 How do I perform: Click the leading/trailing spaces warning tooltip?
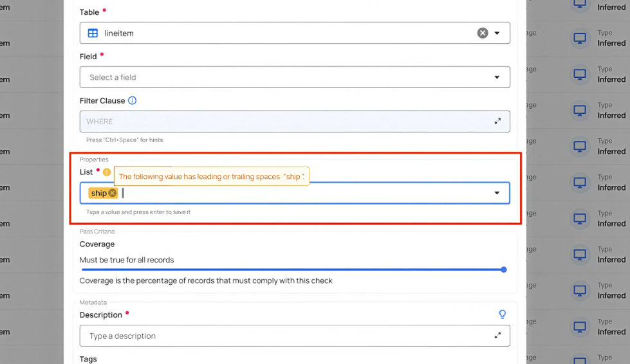[x=211, y=176]
